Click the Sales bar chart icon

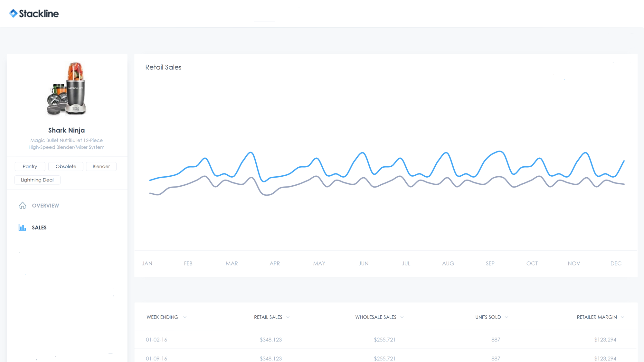[x=22, y=227]
